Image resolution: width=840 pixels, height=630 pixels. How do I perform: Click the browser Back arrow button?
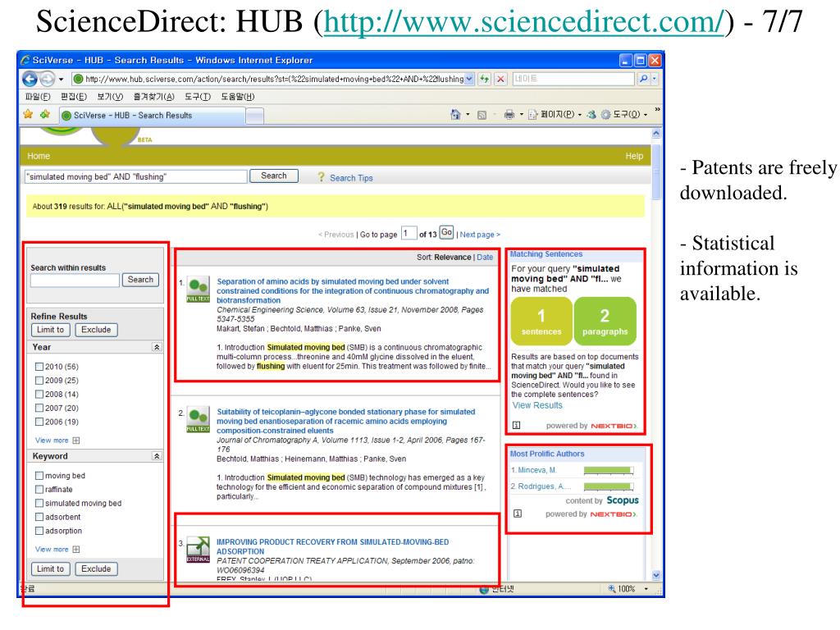30,80
